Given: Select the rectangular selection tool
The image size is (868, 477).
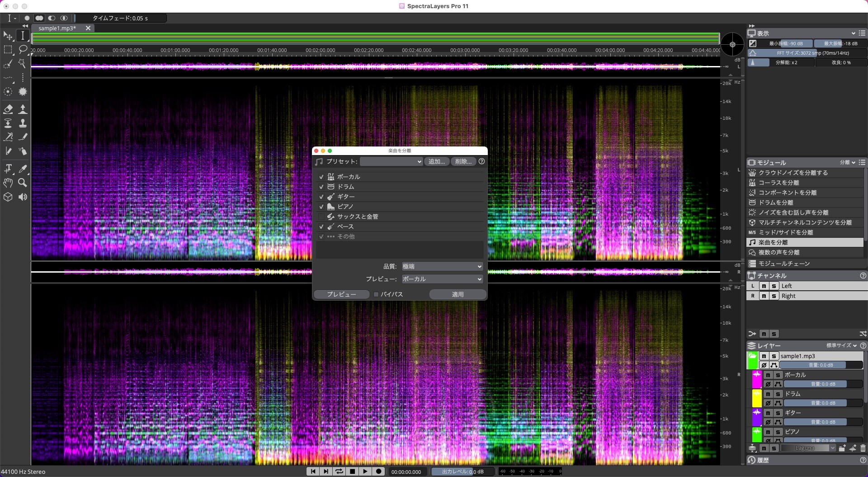Looking at the screenshot, I should pyautogui.click(x=8, y=50).
